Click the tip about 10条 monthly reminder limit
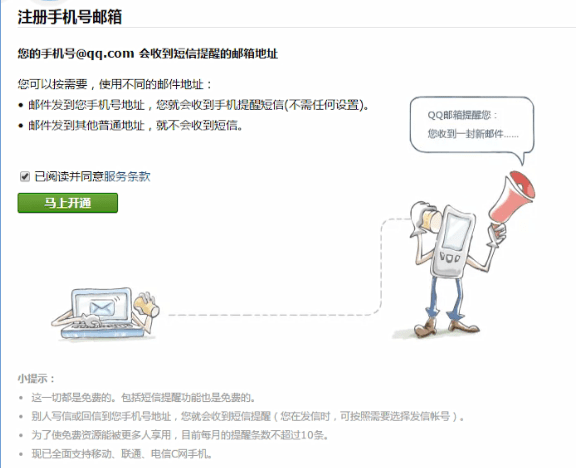The width and height of the screenshot is (576, 468). [x=179, y=435]
